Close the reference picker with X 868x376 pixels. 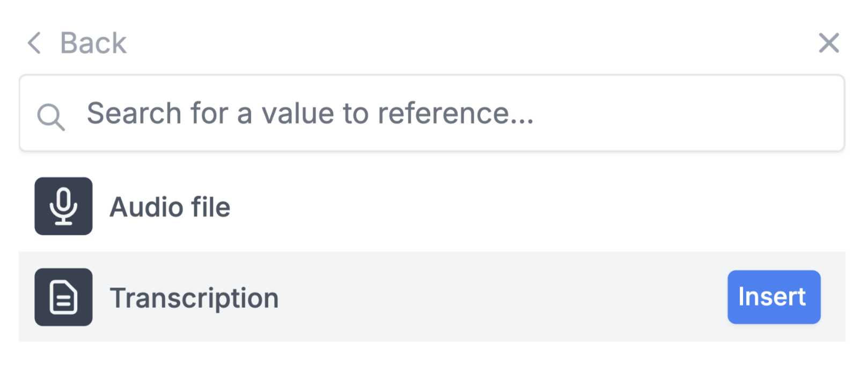[x=829, y=43]
